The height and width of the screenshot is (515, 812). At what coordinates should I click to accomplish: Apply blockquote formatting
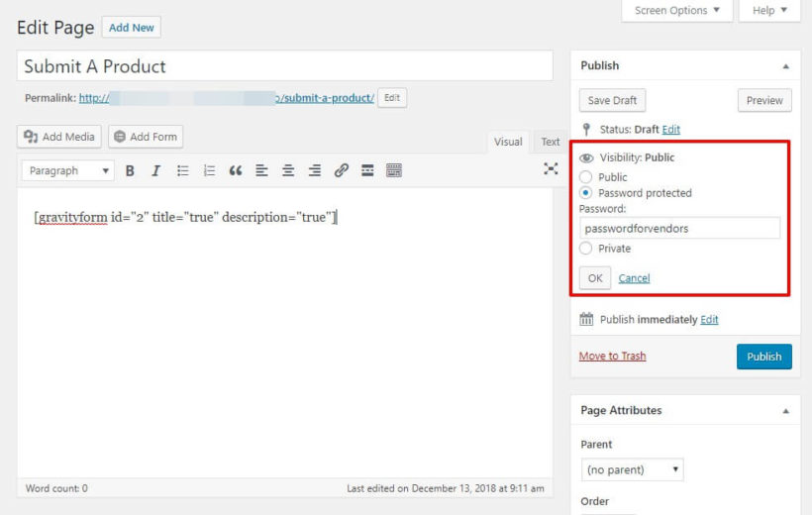236,170
